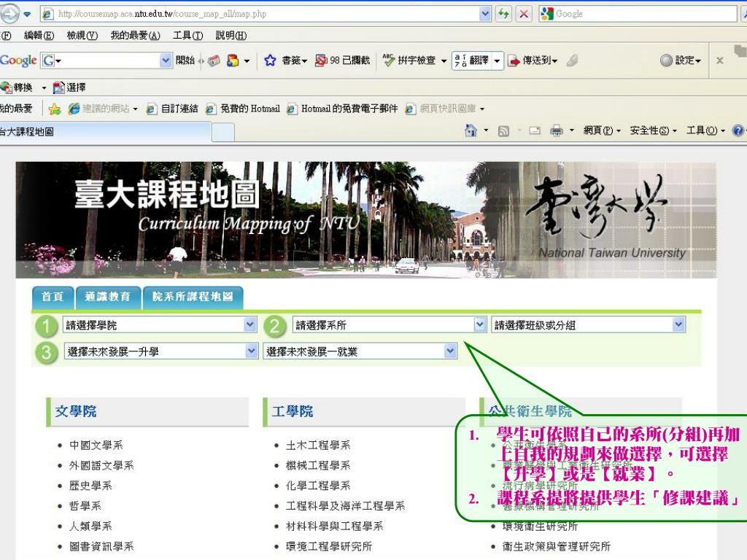Open the 說明(H) menu
The image size is (747, 560).
(x=231, y=35)
